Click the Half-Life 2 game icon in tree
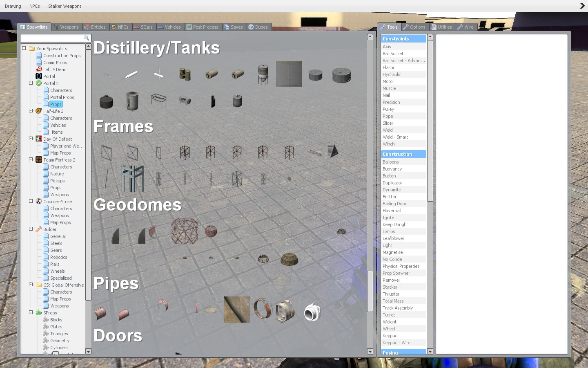Viewport: 588px width, 368px height. click(x=39, y=111)
